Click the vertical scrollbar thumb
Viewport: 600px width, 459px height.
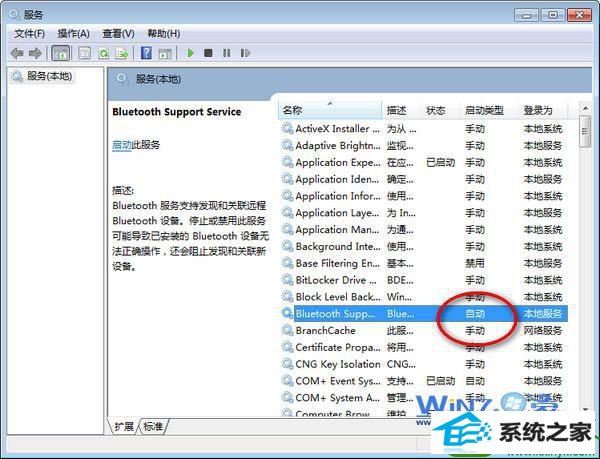pos(585,132)
